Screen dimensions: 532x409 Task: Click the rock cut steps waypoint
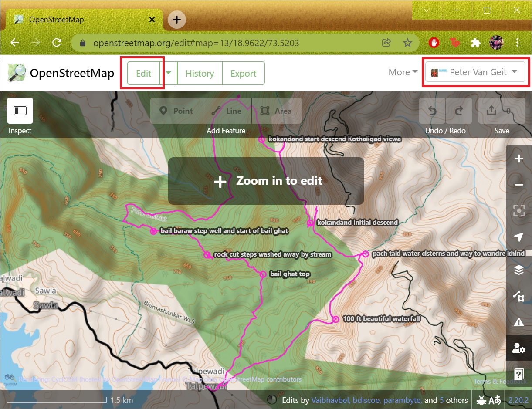[x=207, y=254]
